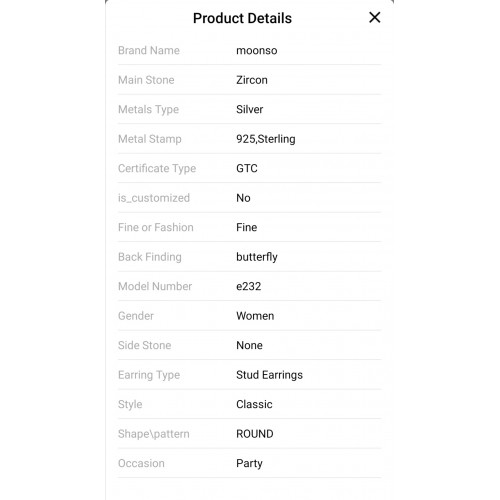Click the Occasion value Party
Viewport: 500px width, 500px height.
[x=249, y=463]
